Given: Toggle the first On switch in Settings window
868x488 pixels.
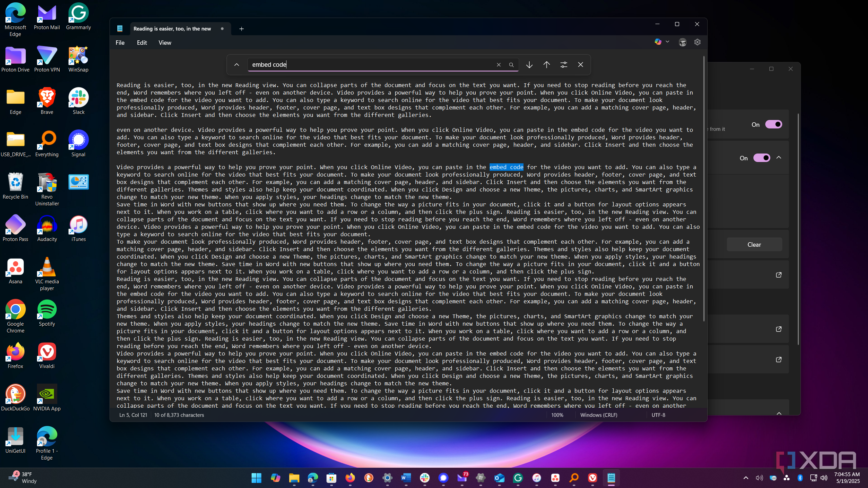Looking at the screenshot, I should [773, 124].
